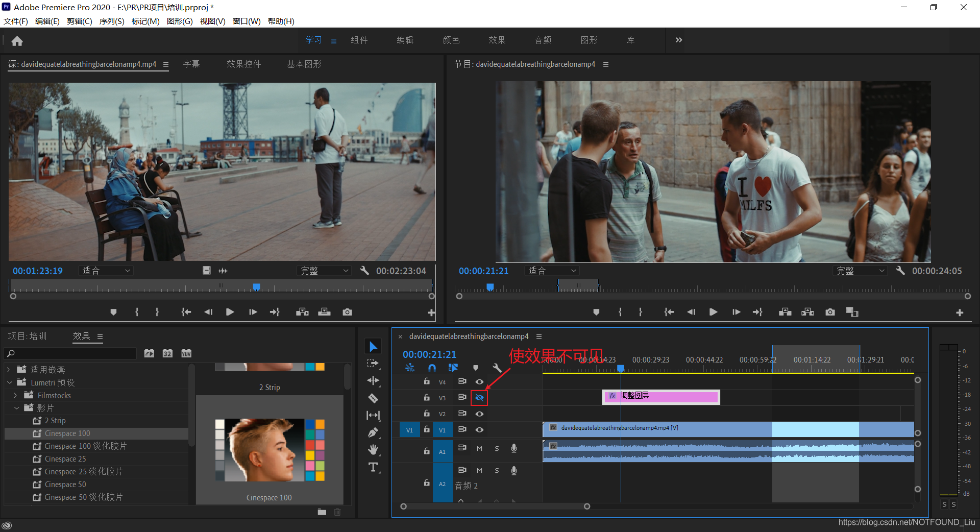Click Export Frame camera in Source monitor
Viewport: 980px width, 532px height.
(x=347, y=312)
